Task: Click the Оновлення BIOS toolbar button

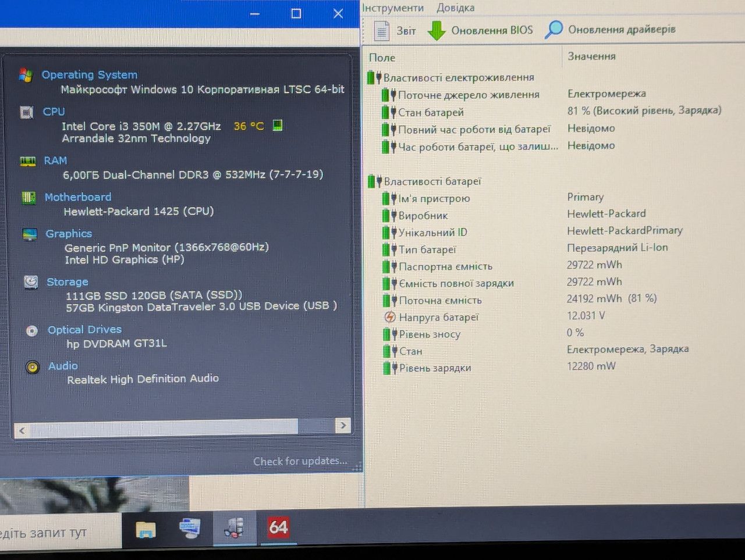Action: (x=480, y=30)
